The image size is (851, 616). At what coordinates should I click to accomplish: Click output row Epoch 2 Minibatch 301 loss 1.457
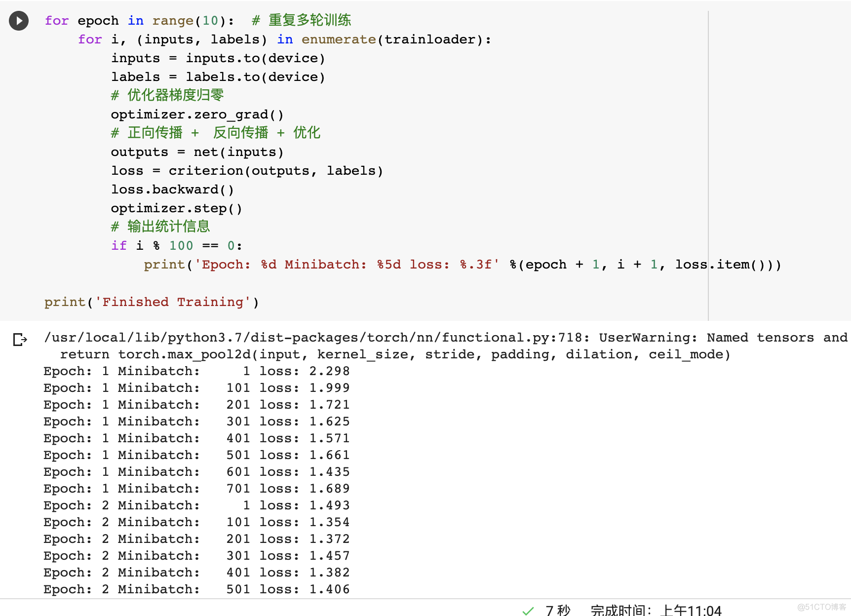pos(196,556)
